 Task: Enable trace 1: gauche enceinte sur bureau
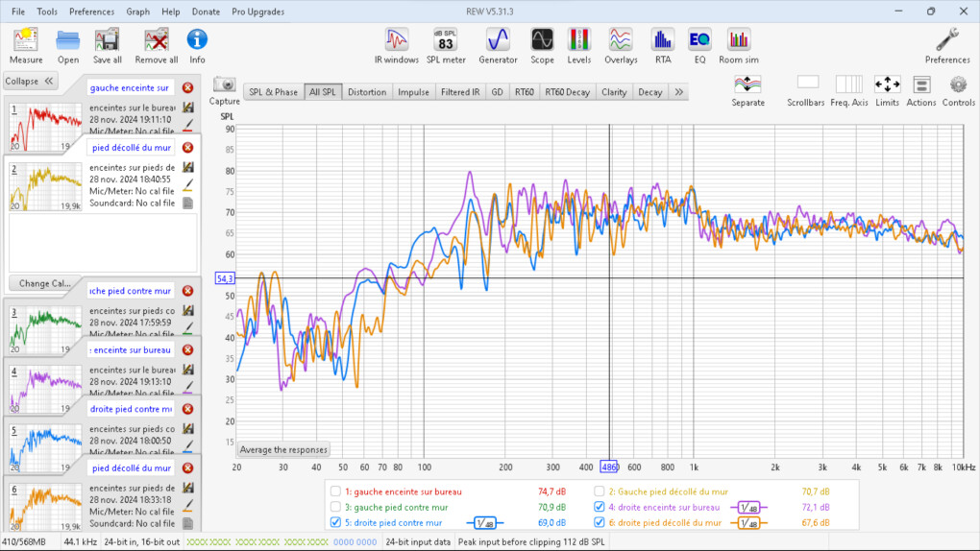(x=335, y=491)
